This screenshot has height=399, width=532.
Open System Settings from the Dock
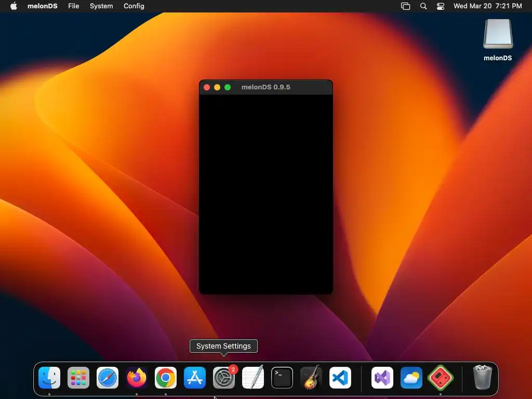(x=224, y=378)
